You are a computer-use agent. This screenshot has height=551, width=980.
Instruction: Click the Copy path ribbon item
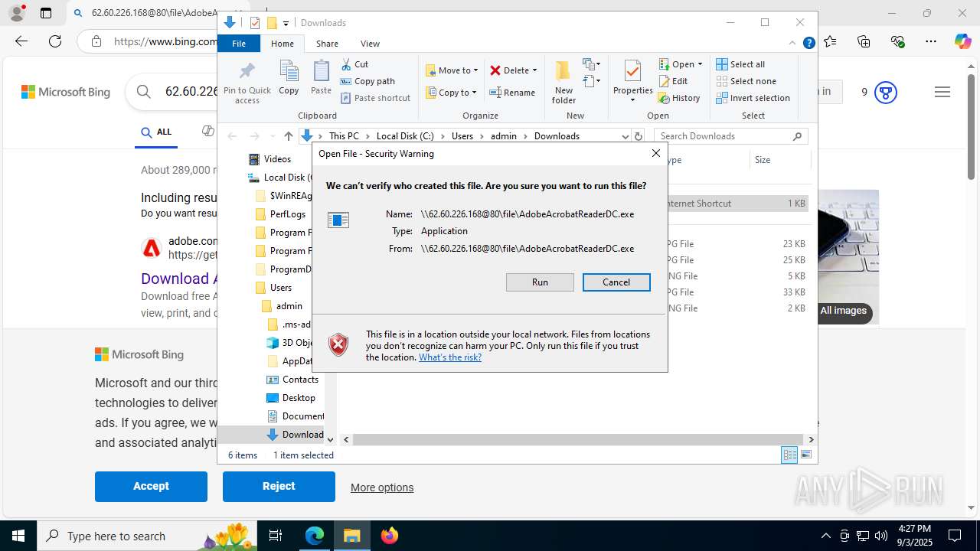(x=367, y=81)
